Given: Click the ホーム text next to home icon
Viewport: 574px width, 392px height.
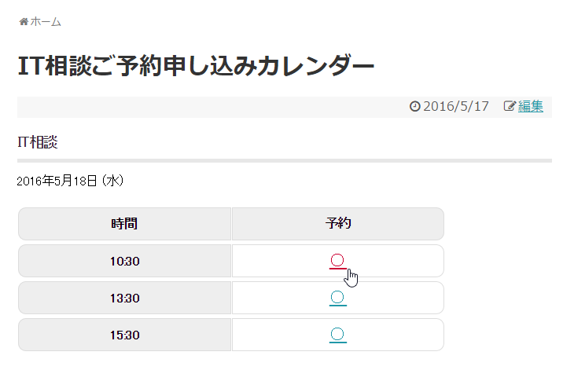Looking at the screenshot, I should point(46,22).
